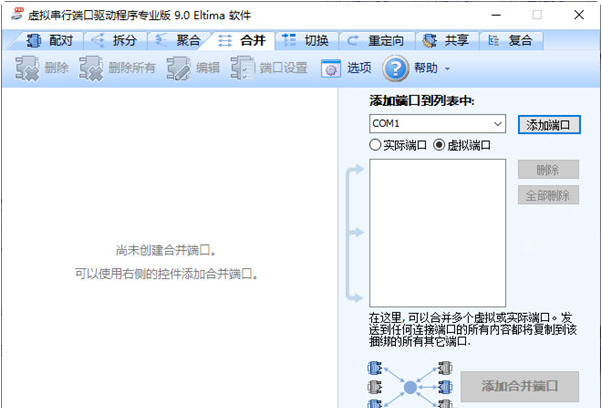The height and width of the screenshot is (408, 602).
Task: Open the 重定向 (Redirect) tab
Action: pos(377,40)
